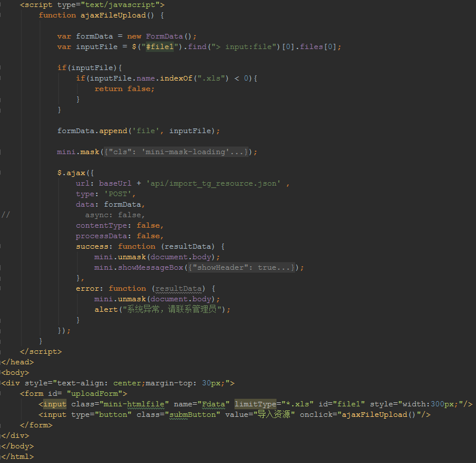Expand the folded "cls": 'mini-mask-loading' block
Image resolution: width=476 pixels, height=463 pixels.
click(x=176, y=152)
